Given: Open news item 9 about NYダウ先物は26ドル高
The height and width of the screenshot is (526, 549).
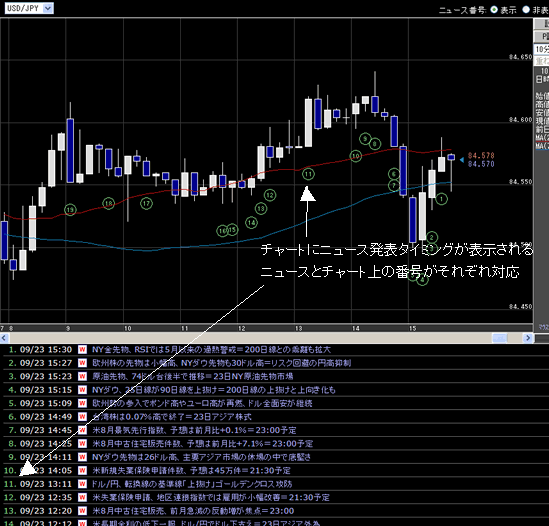Looking at the screenshot, I should [x=201, y=457].
